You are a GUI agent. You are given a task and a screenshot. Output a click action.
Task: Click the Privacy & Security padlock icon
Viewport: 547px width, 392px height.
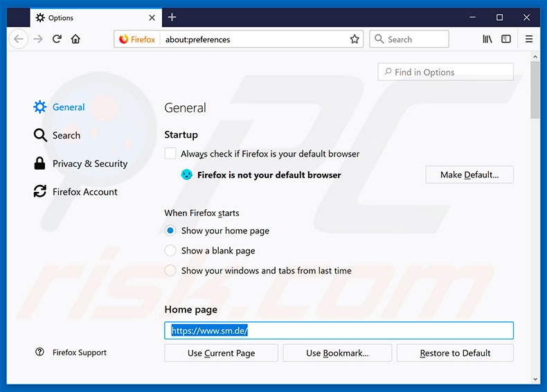(39, 163)
